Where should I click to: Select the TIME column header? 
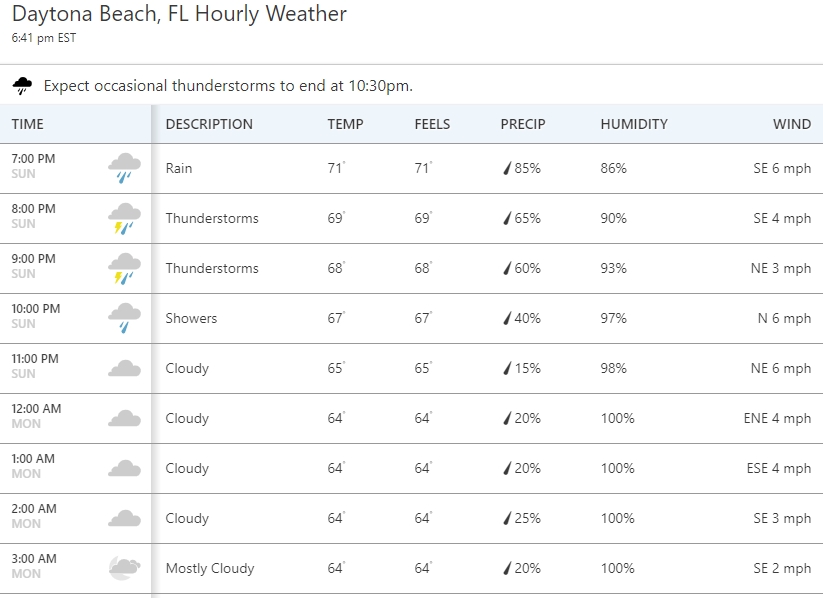pyautogui.click(x=27, y=124)
